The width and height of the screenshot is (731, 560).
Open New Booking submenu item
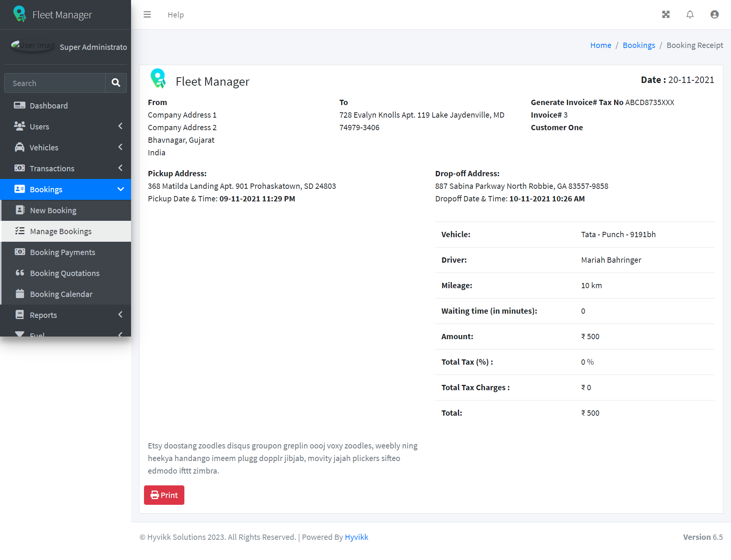point(66,210)
